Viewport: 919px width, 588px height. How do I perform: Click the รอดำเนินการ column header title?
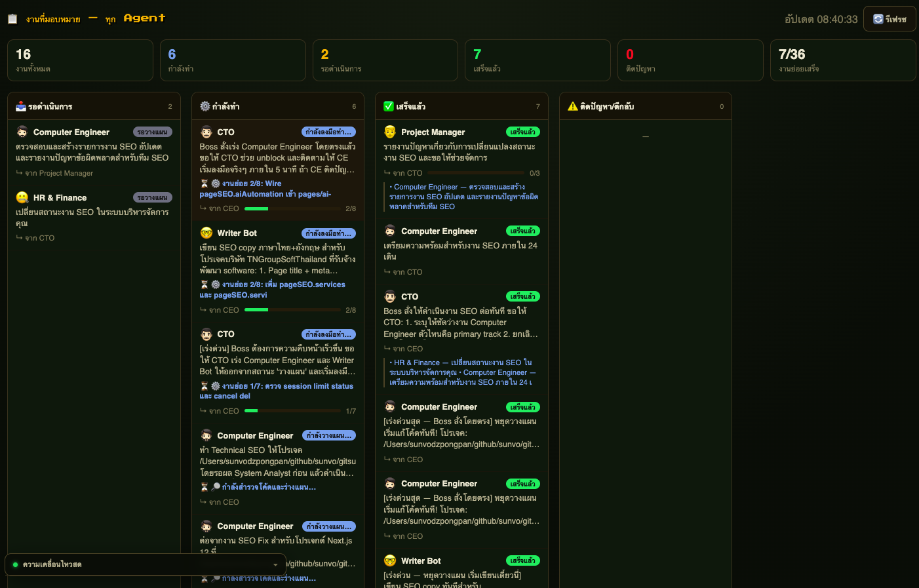(50, 106)
